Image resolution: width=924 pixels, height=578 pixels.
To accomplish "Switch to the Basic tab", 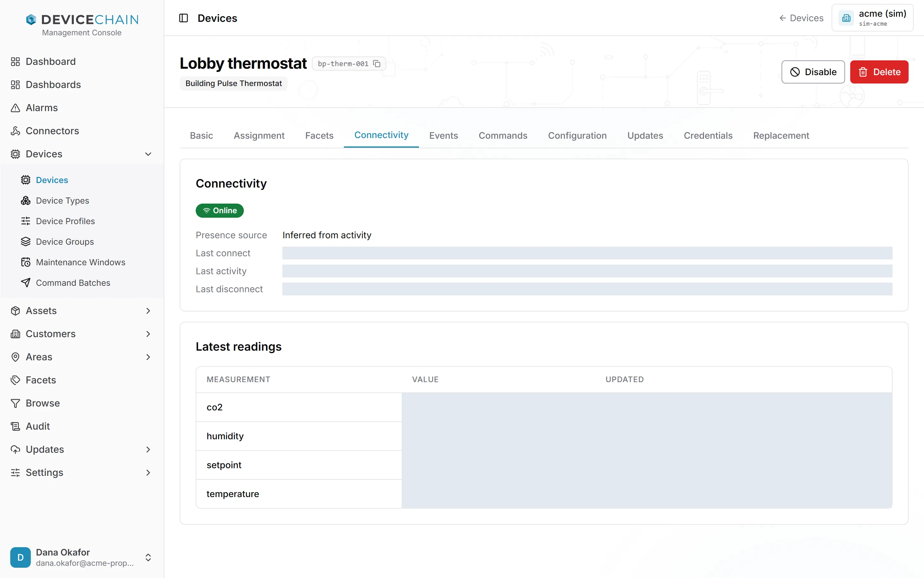I will [x=201, y=136].
